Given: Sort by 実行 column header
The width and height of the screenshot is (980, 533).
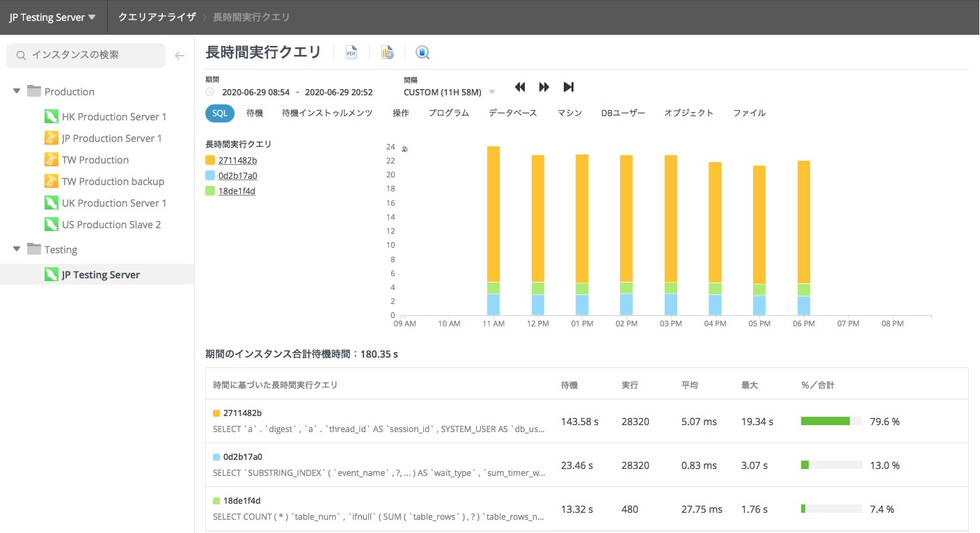Looking at the screenshot, I should click(630, 385).
